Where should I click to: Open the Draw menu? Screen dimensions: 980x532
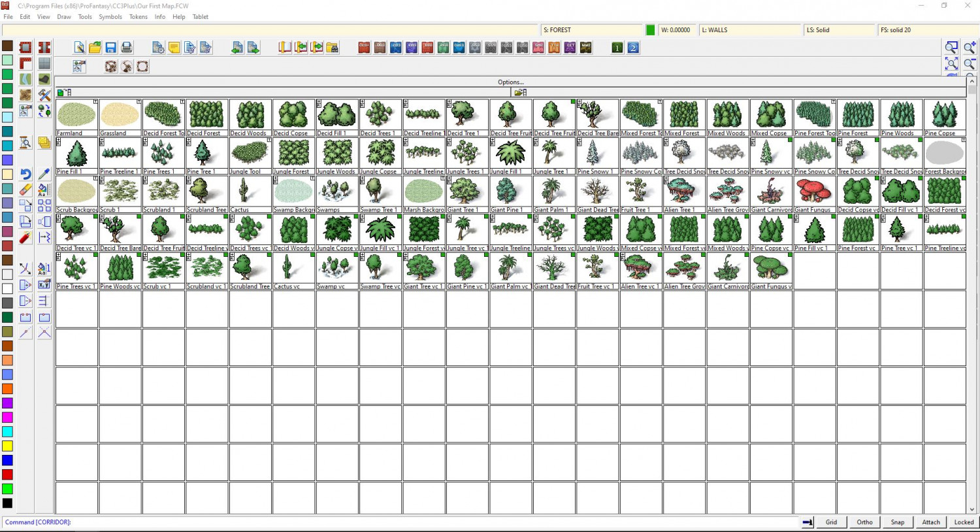(x=64, y=17)
